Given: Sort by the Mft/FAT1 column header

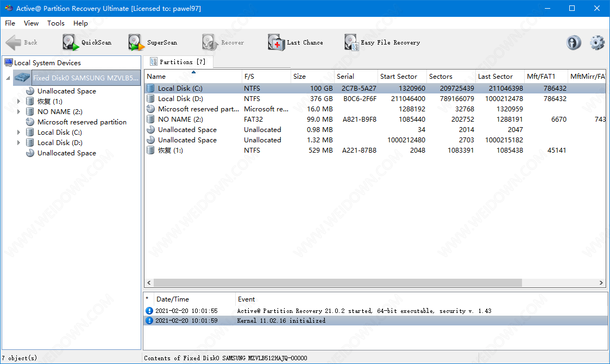Looking at the screenshot, I should 546,76.
